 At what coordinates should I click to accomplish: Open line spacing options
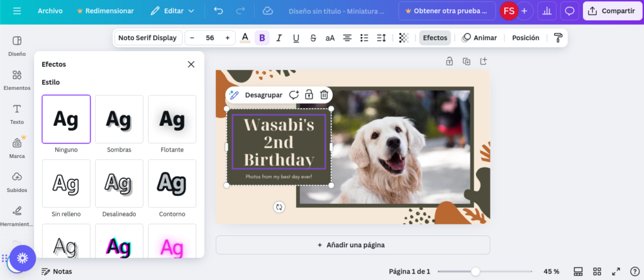coord(382,38)
